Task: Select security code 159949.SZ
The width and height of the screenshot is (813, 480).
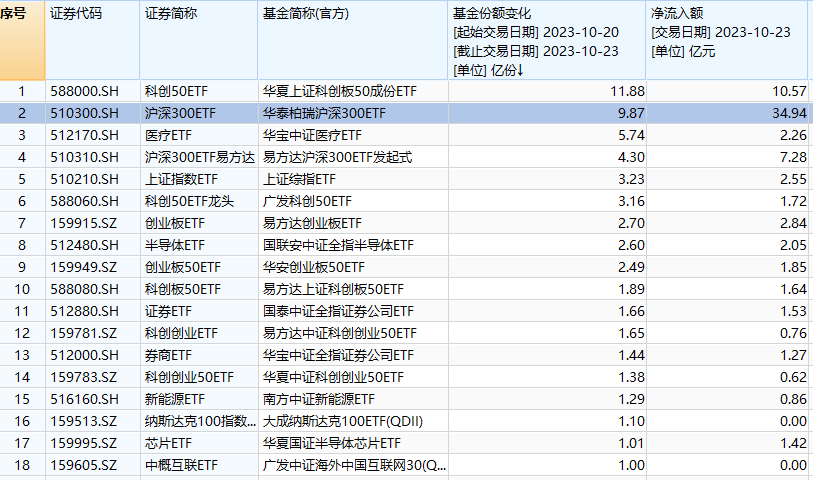Action: 84,267
